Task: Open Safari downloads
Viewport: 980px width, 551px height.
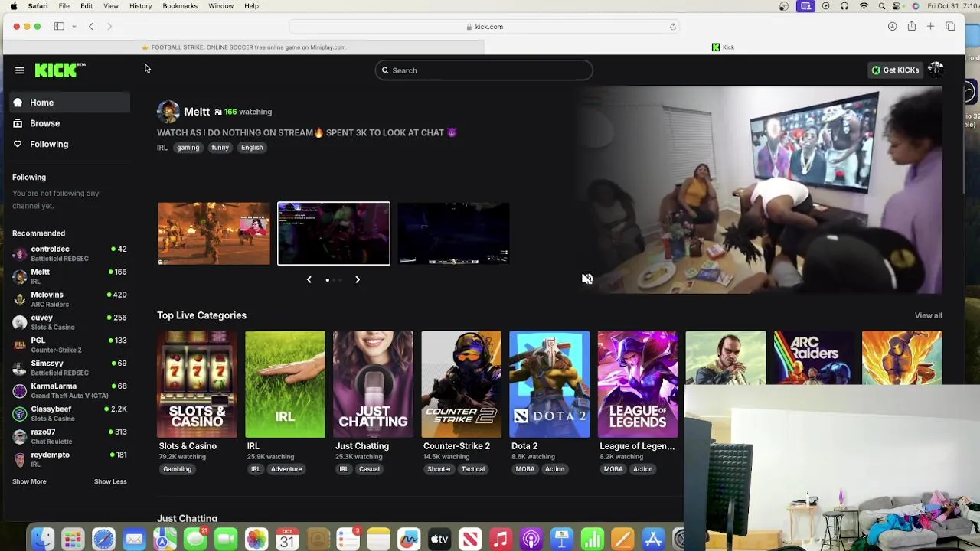Action: (x=892, y=27)
